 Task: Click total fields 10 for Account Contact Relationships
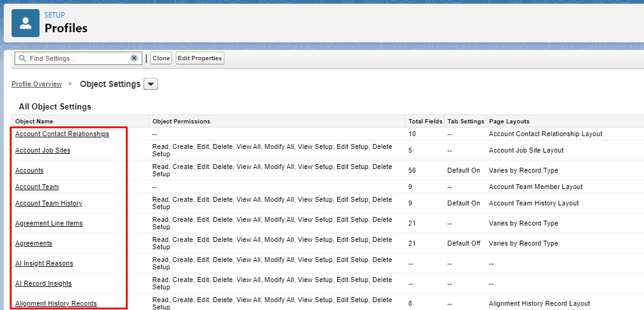point(412,134)
